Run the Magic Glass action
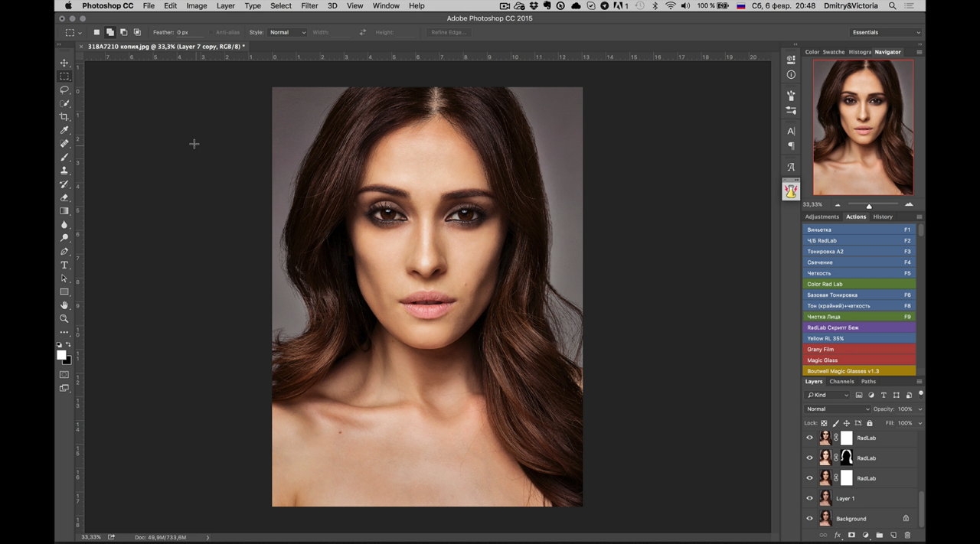 pos(859,360)
